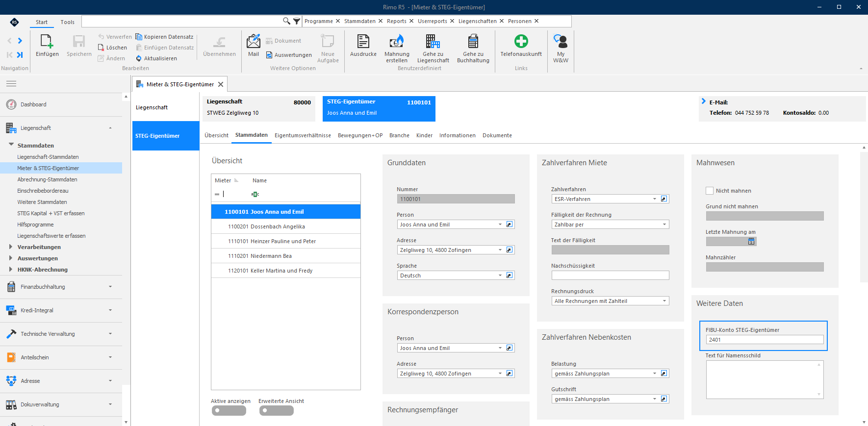Image resolution: width=868 pixels, height=426 pixels.
Task: Click the filter funnel icon
Action: tap(297, 21)
